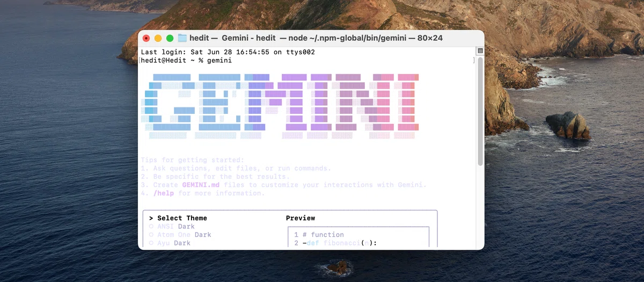Minimize the Terminal with the yellow button
644x282 pixels.
(158, 38)
